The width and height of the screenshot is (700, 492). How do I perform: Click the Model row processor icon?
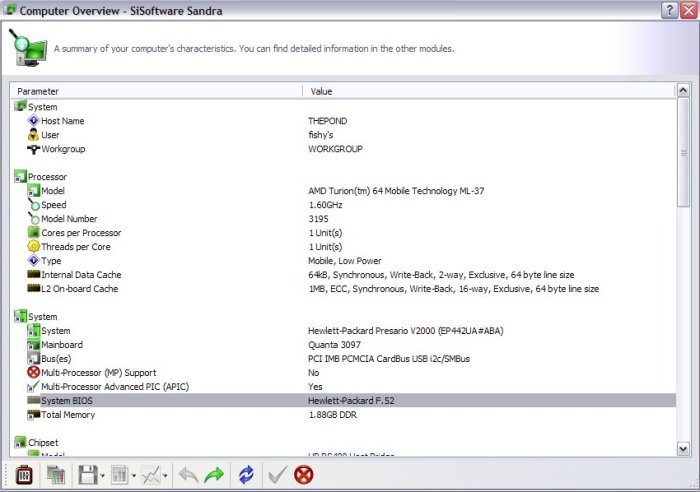coord(33,191)
